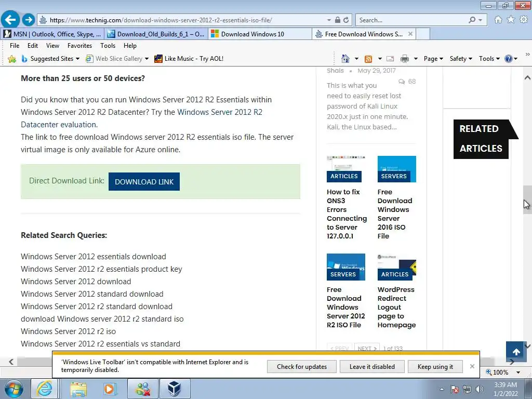Click the network tray icon

[467, 389]
